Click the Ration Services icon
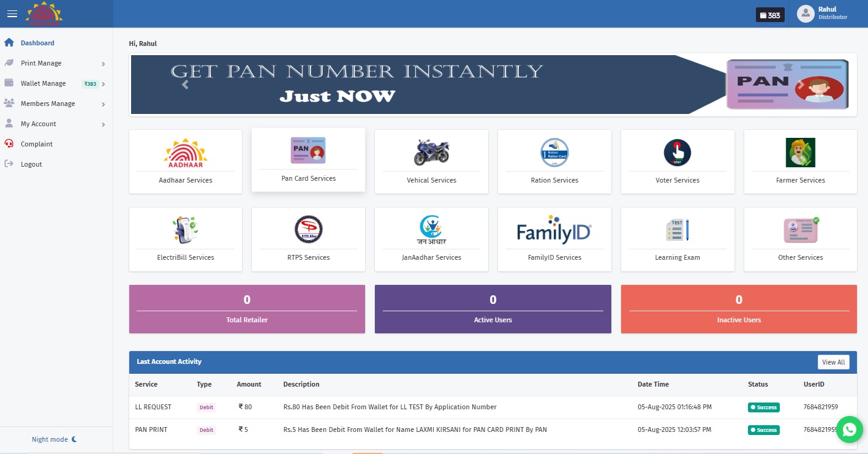This screenshot has height=454, width=868. pyautogui.click(x=554, y=161)
